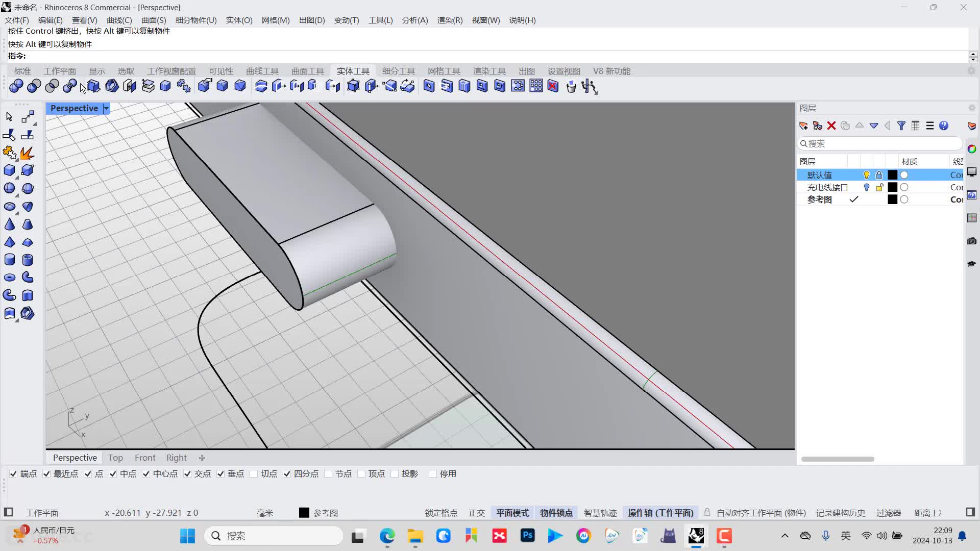Open layers panel help

click(944, 126)
